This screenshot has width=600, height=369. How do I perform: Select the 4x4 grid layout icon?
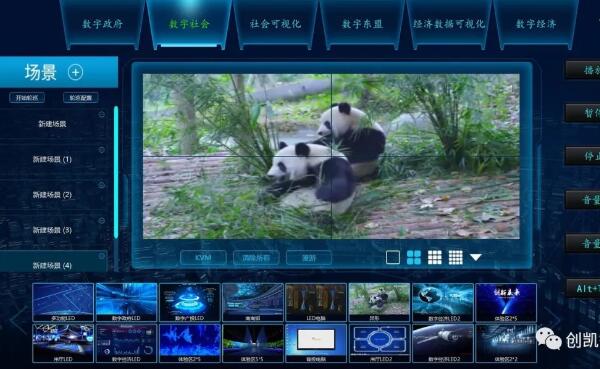pyautogui.click(x=456, y=257)
